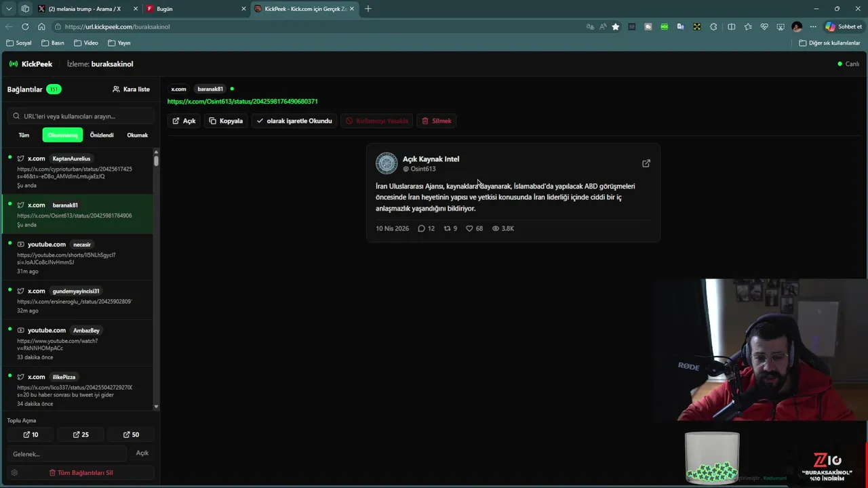The height and width of the screenshot is (488, 868).
Task: Bulk open 50 links button
Action: coord(131,434)
